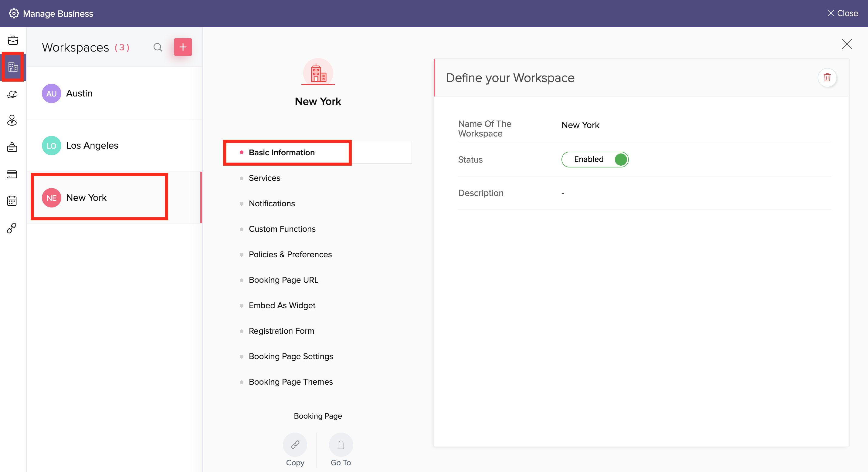Click the New York building avatar thumbnail

point(318,73)
